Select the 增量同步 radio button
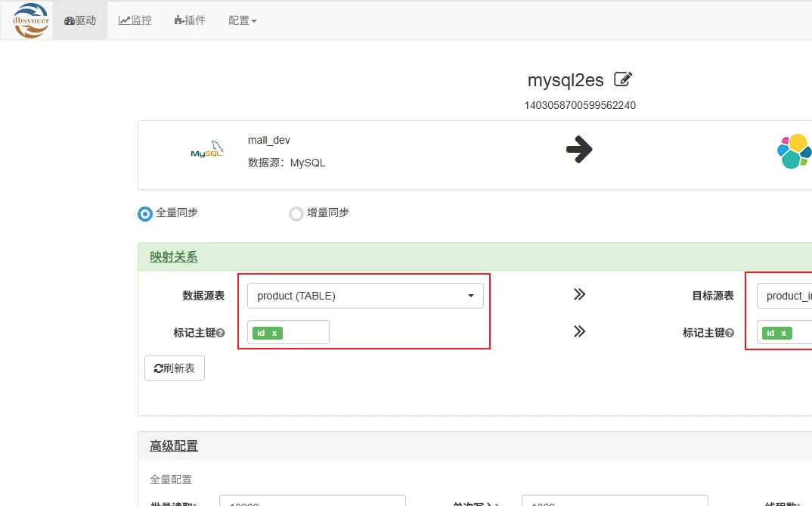This screenshot has width=812, height=506. pyautogui.click(x=296, y=213)
